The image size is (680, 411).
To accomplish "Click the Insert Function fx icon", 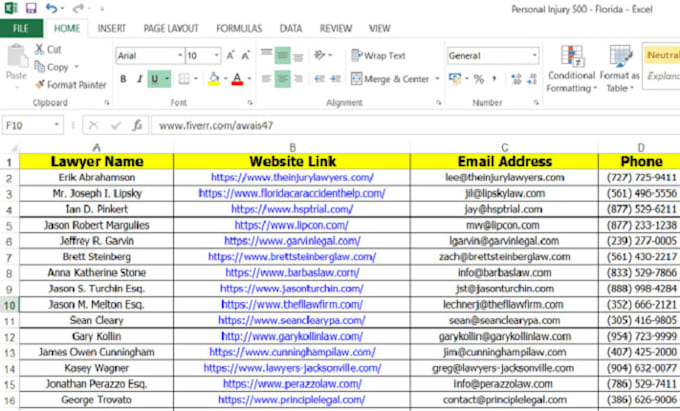I will click(x=137, y=126).
